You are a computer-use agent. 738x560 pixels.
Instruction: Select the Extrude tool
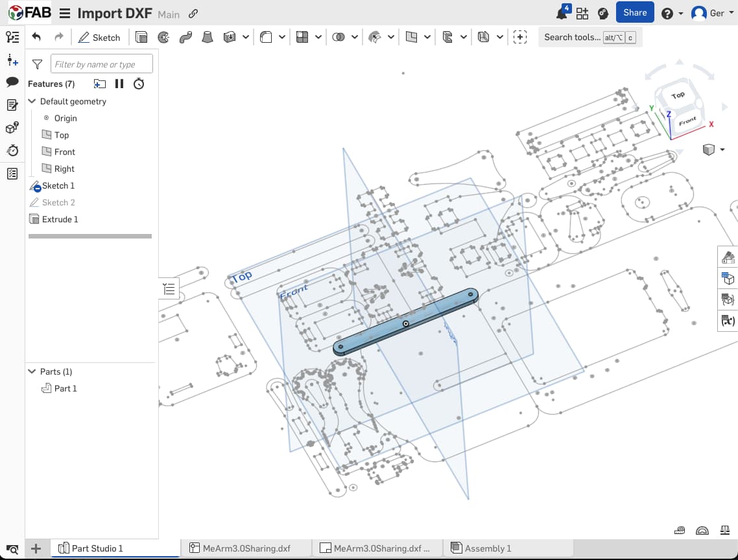141,38
